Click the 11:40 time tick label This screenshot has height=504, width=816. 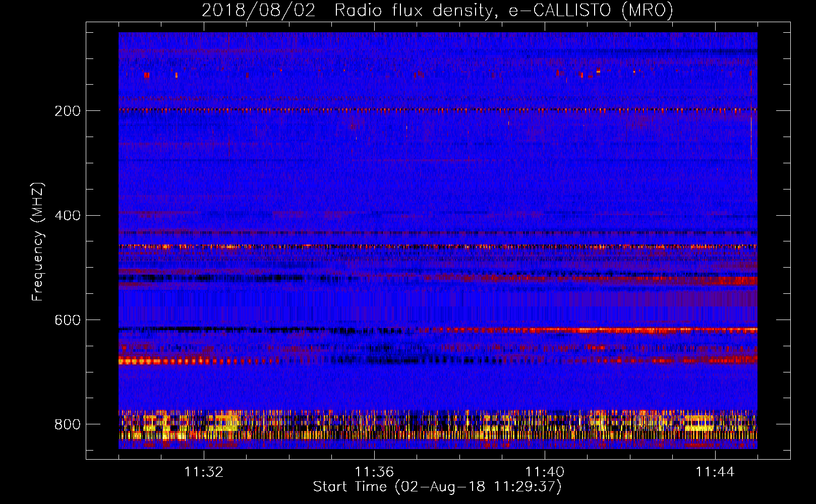(x=545, y=472)
